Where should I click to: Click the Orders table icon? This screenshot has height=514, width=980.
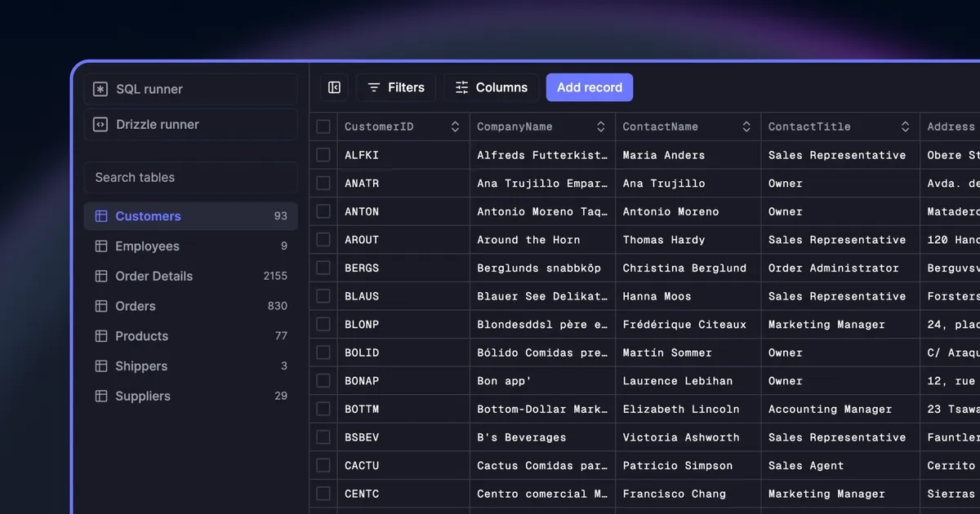coord(101,306)
